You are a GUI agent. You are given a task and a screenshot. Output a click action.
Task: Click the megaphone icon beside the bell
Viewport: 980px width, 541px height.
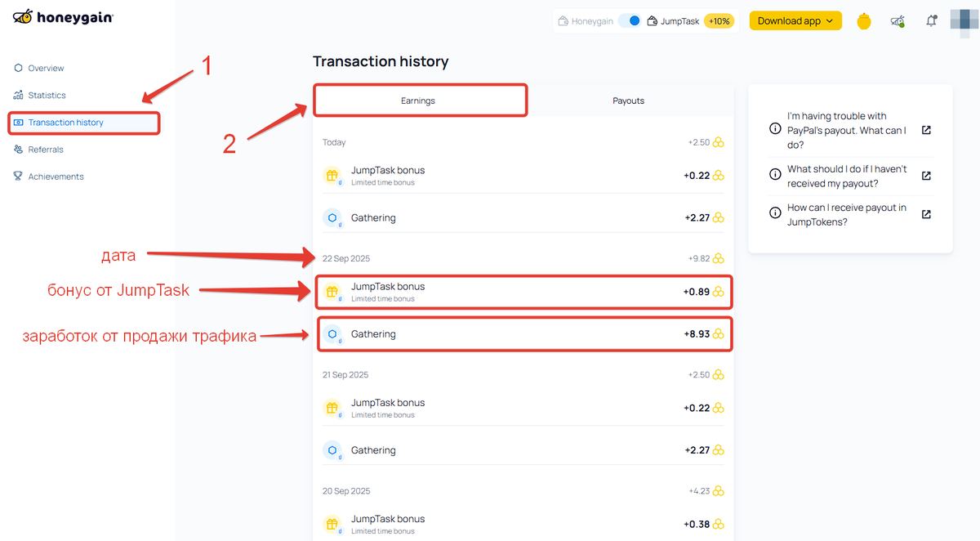click(x=898, y=21)
